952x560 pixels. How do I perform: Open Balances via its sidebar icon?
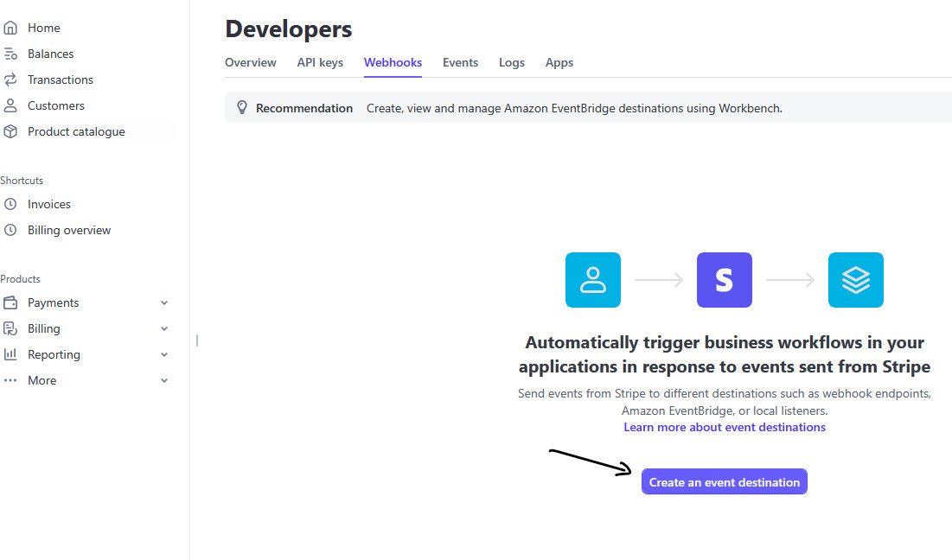tap(10, 54)
